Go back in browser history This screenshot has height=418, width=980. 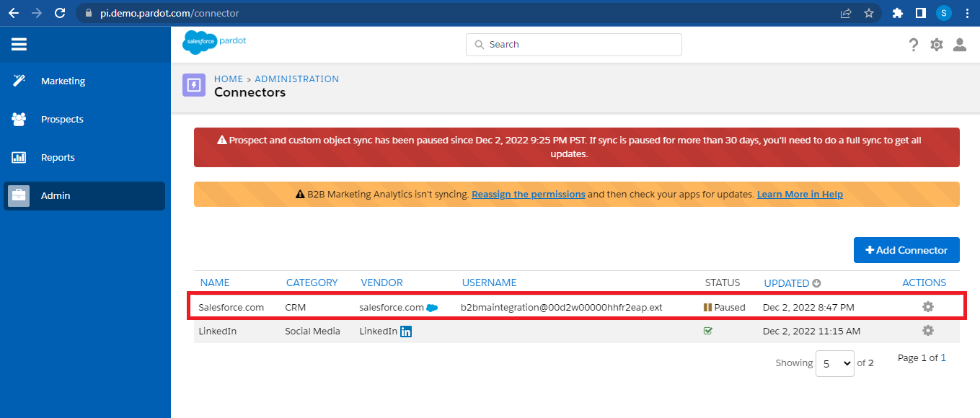pos(14,13)
